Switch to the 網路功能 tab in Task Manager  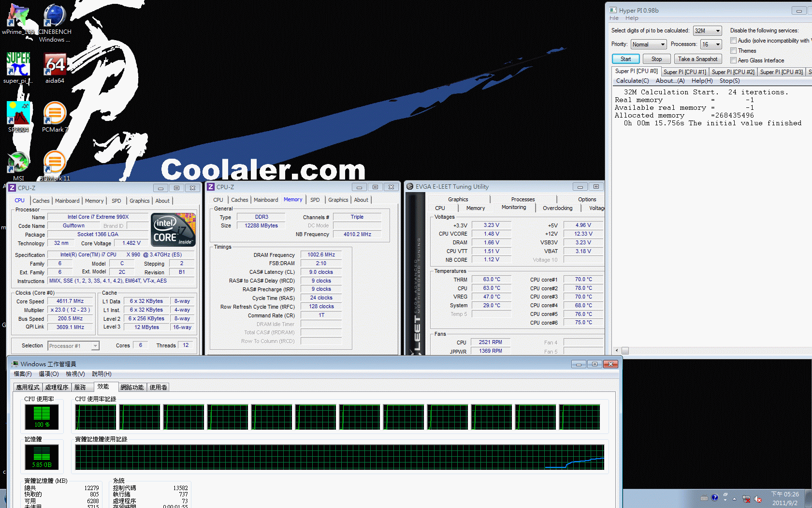(x=132, y=388)
